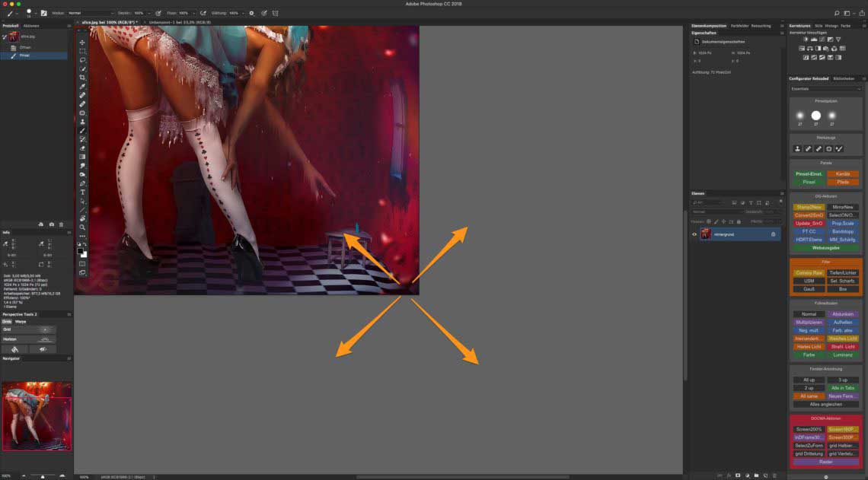Click the search magnifier icon at top right
The width and height of the screenshot is (868, 480).
pyautogui.click(x=837, y=13)
